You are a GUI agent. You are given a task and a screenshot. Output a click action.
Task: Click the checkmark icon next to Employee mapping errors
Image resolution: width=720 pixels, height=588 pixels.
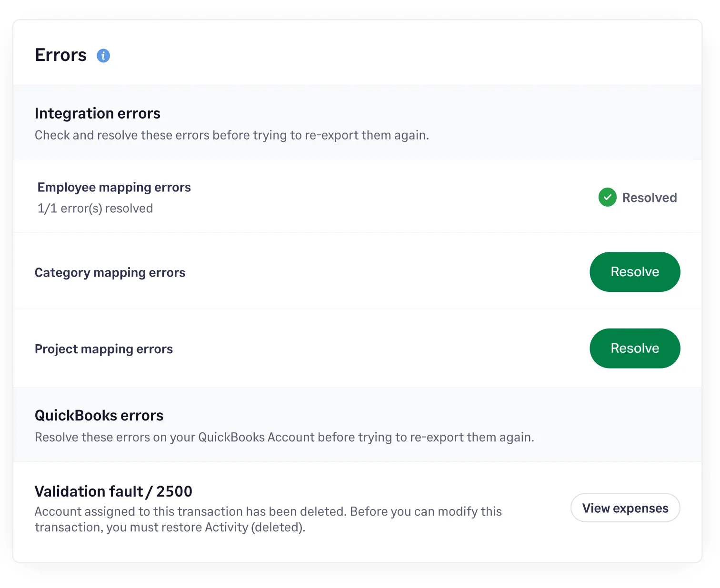coord(607,197)
